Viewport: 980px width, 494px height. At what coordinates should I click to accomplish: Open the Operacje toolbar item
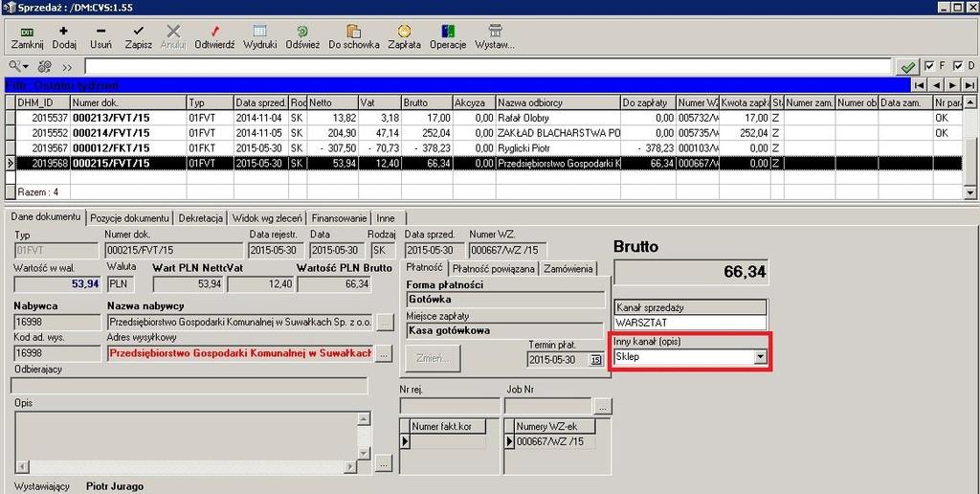click(448, 37)
